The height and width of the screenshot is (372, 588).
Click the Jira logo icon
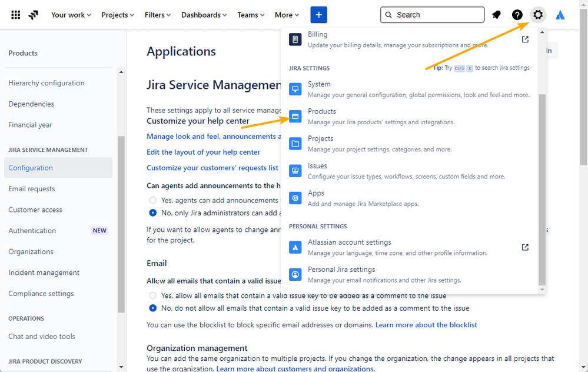[34, 15]
